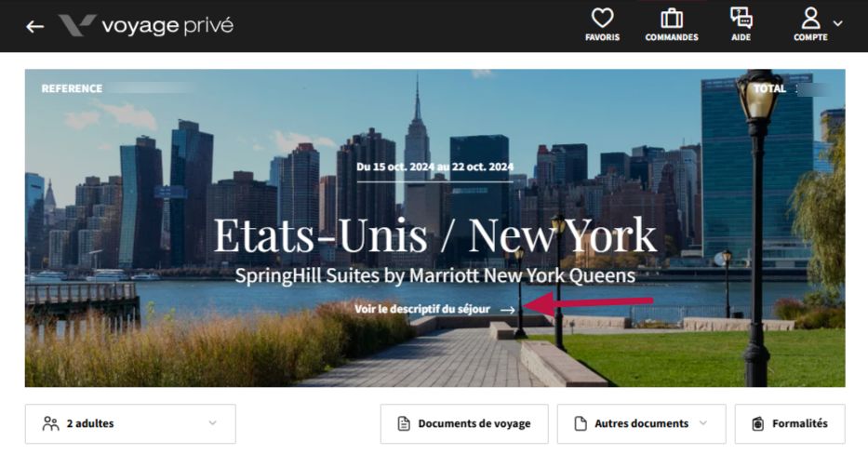Open the Formalités button
Screen dimensions: 868x454
pos(790,423)
